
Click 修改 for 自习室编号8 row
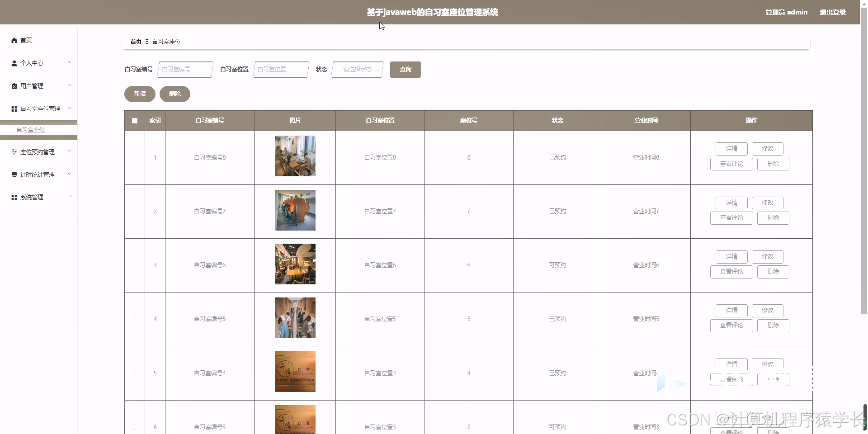click(768, 149)
